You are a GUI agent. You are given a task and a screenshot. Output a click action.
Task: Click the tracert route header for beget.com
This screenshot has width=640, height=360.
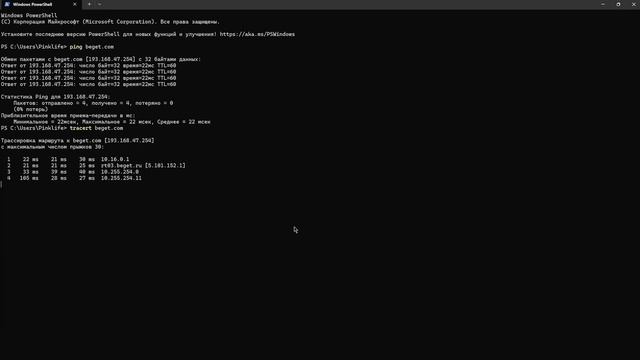point(78,140)
